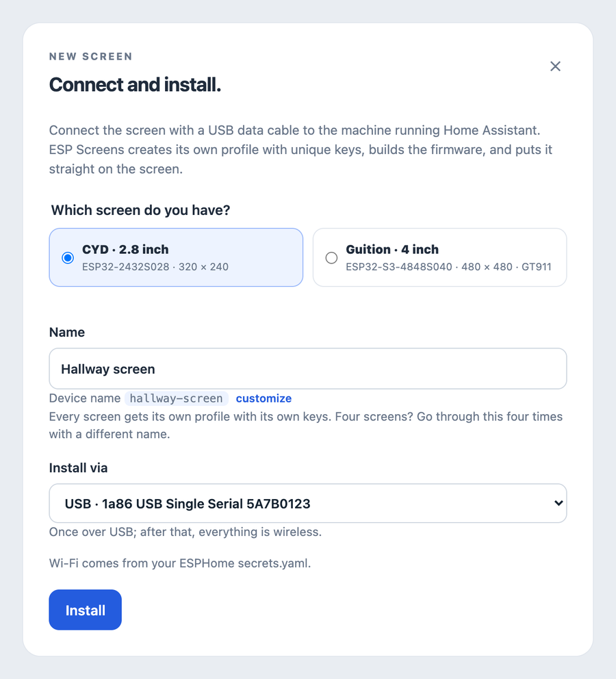Choose the Guition · 4 inch card title

click(x=392, y=249)
